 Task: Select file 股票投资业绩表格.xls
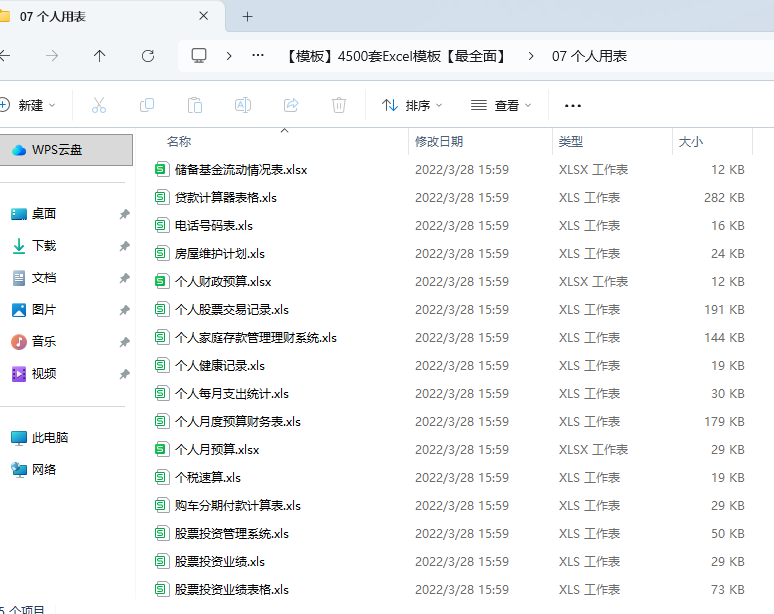coord(232,590)
